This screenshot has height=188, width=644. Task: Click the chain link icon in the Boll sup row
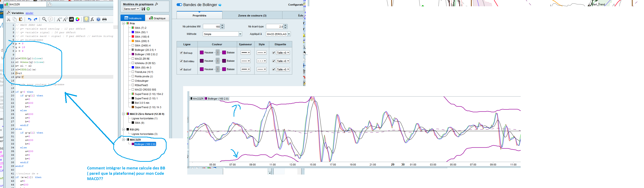click(x=218, y=53)
